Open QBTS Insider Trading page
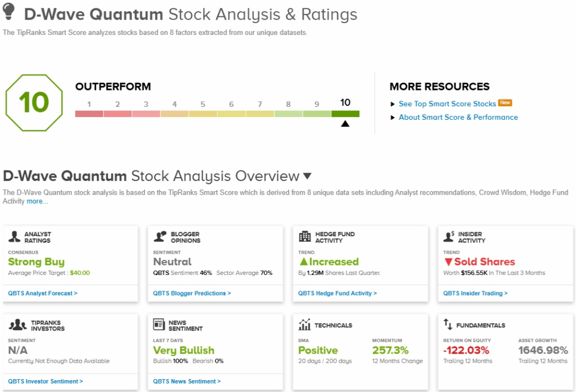Screen dimensions: 576x392 475,293
